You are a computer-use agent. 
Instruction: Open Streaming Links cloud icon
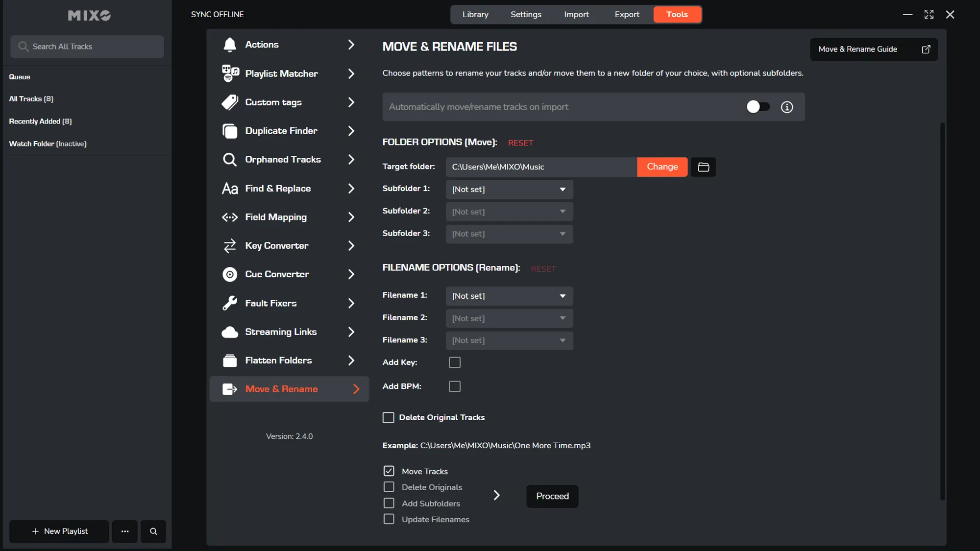click(229, 332)
